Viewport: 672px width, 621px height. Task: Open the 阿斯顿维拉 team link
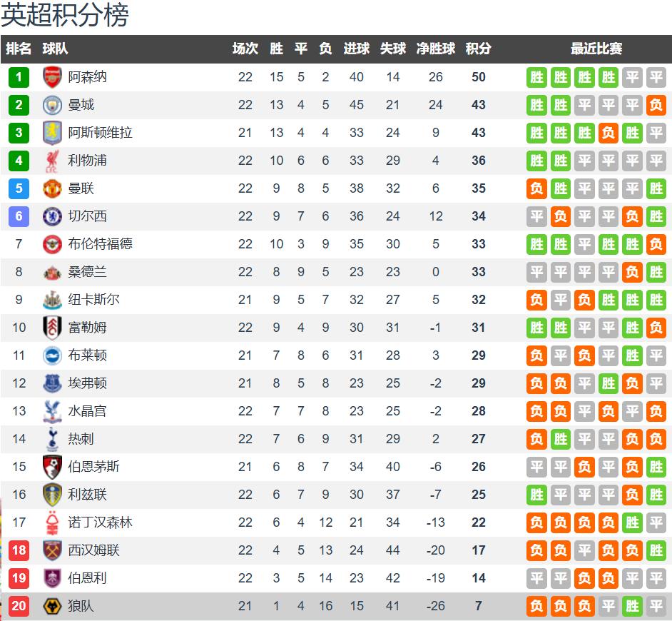(x=100, y=133)
